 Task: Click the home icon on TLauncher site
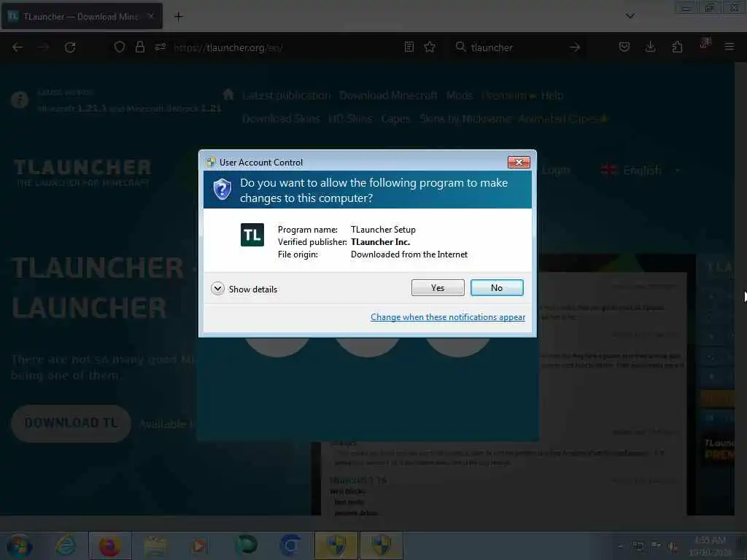point(228,94)
